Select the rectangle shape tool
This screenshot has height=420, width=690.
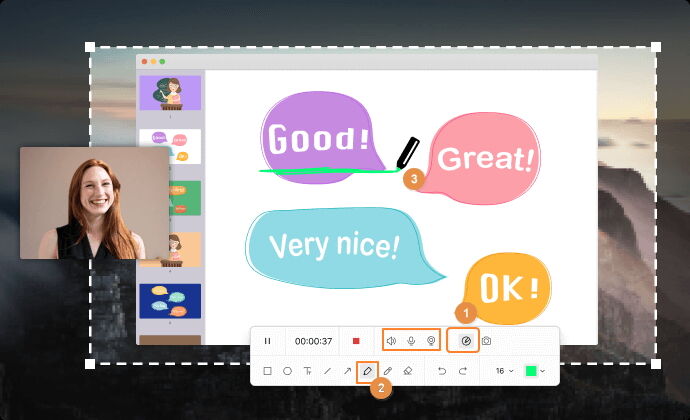point(267,371)
